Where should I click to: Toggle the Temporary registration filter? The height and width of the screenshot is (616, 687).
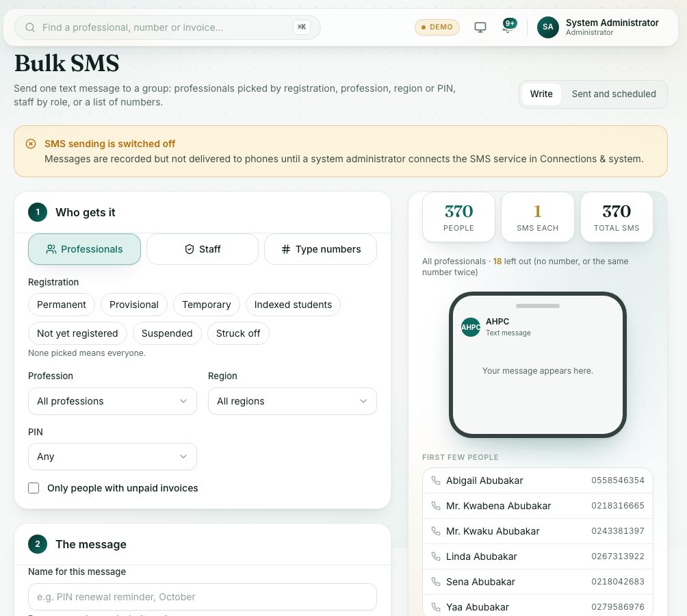point(207,305)
